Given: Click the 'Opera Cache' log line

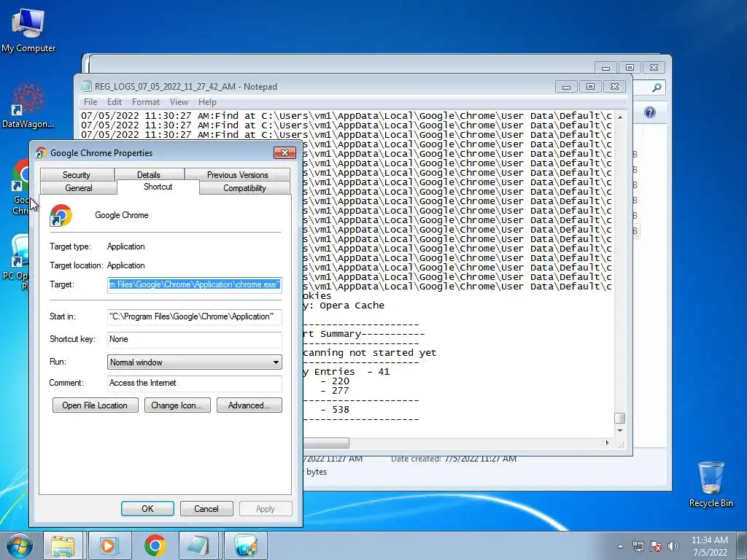Looking at the screenshot, I should (x=344, y=306).
